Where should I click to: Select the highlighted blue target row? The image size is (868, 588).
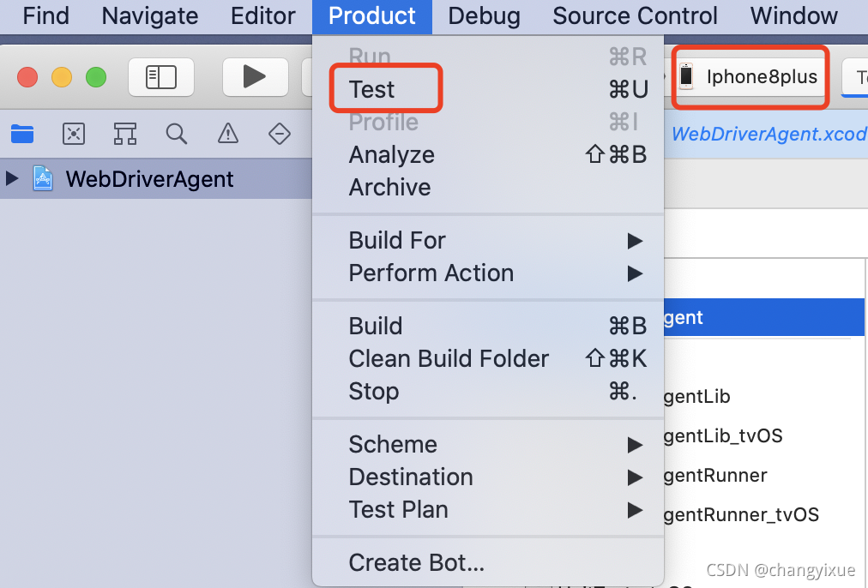coord(764,317)
